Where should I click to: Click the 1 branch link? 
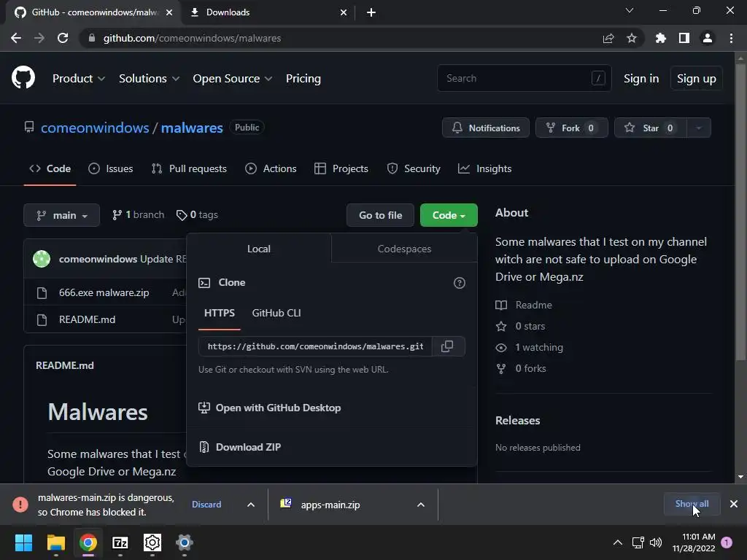[138, 215]
